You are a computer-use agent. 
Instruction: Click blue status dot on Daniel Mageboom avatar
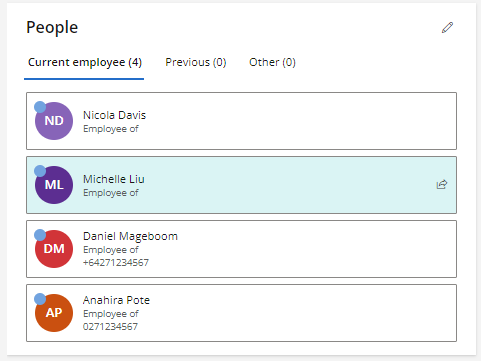click(40, 235)
